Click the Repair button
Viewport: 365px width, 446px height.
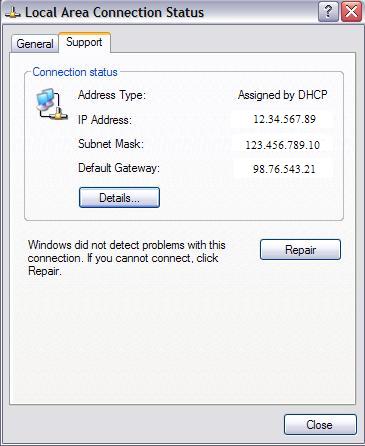[300, 250]
